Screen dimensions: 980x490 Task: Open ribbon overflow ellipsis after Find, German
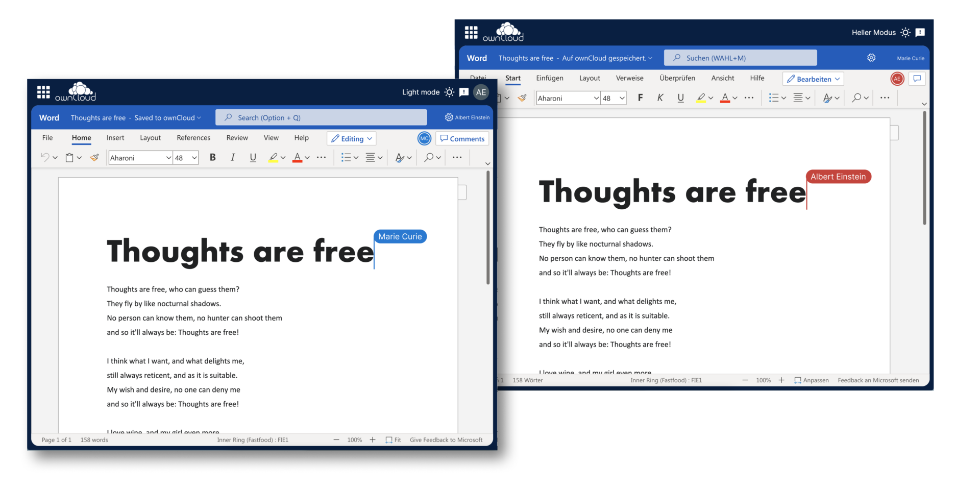tap(885, 97)
